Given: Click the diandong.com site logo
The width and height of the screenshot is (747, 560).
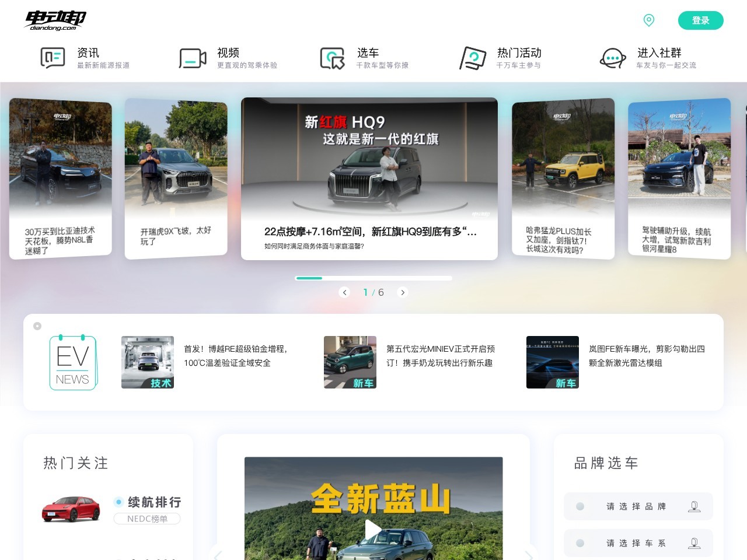Looking at the screenshot, I should (x=56, y=20).
